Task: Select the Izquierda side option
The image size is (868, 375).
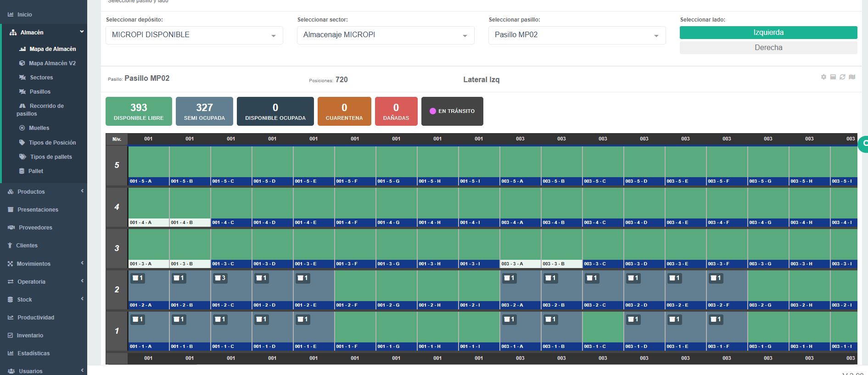Action: [x=768, y=33]
